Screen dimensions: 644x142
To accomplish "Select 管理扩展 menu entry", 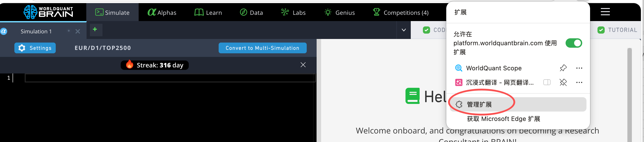I will pyautogui.click(x=480, y=104).
